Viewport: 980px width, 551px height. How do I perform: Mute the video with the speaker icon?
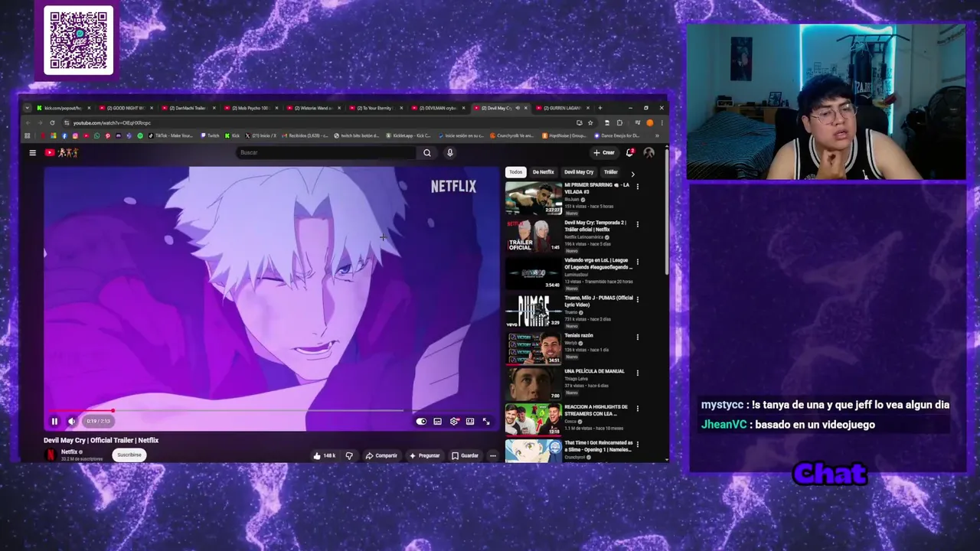71,421
